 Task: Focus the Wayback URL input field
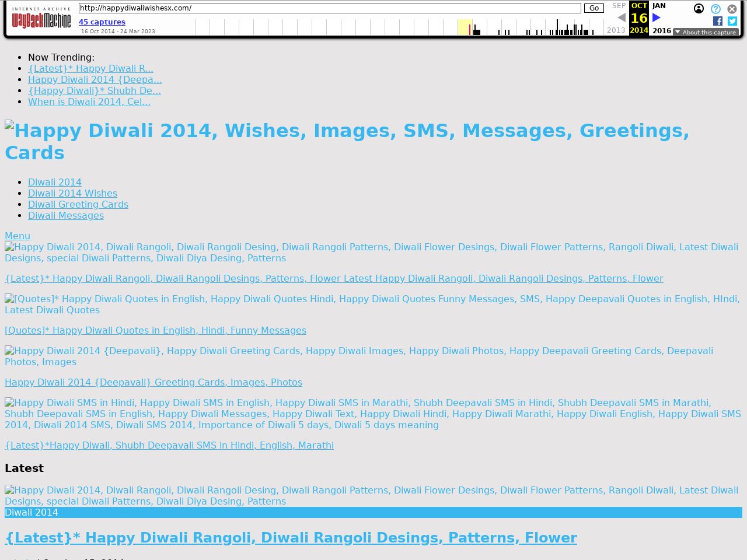pos(330,8)
